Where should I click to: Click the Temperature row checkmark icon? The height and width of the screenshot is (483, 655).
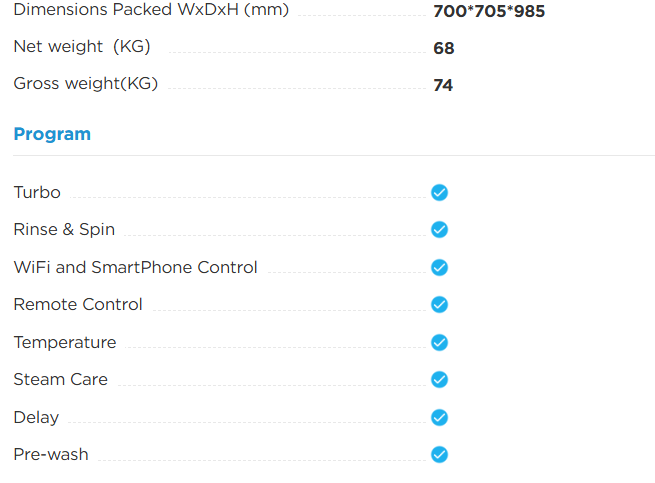point(439,343)
